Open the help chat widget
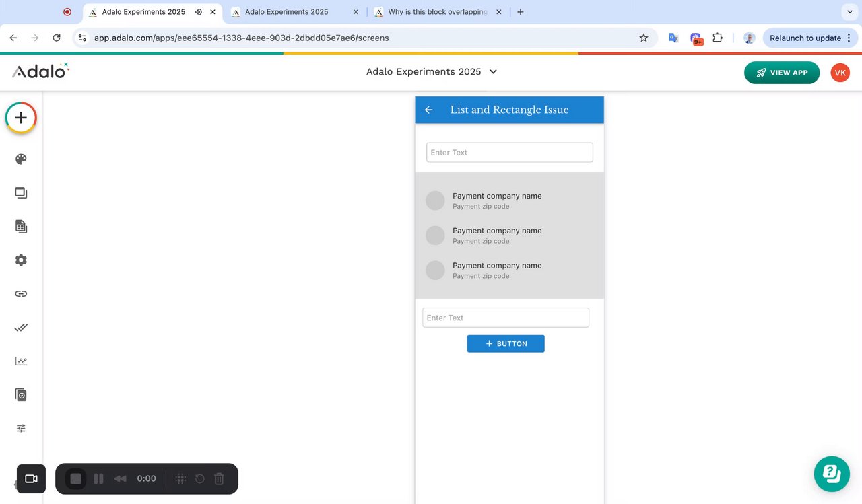Image resolution: width=862 pixels, height=504 pixels. [x=832, y=474]
